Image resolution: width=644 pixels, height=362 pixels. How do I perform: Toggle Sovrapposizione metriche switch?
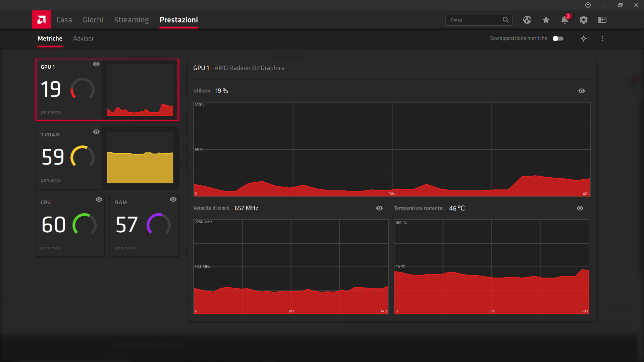coord(558,39)
